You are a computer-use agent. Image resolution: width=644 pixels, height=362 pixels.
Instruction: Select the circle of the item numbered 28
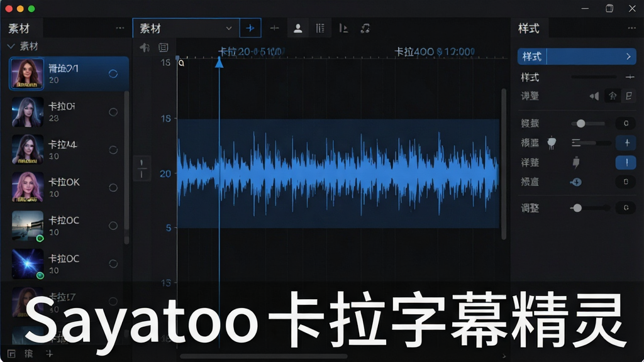click(113, 112)
